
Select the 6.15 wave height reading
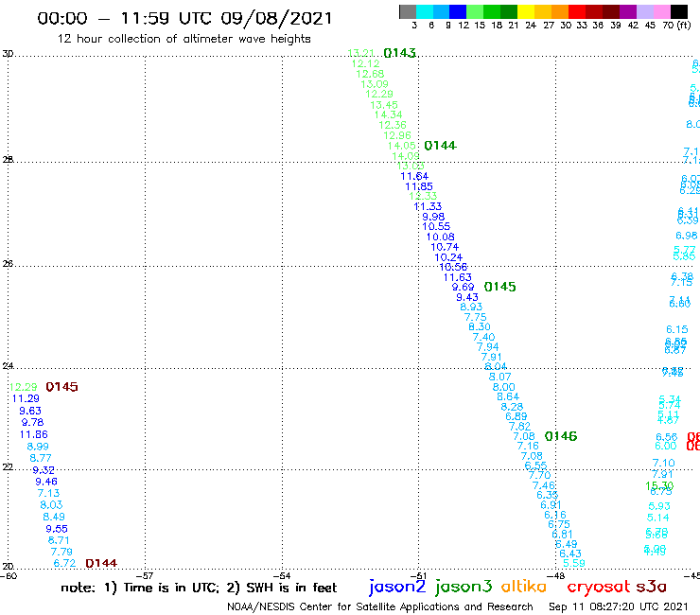tap(677, 329)
